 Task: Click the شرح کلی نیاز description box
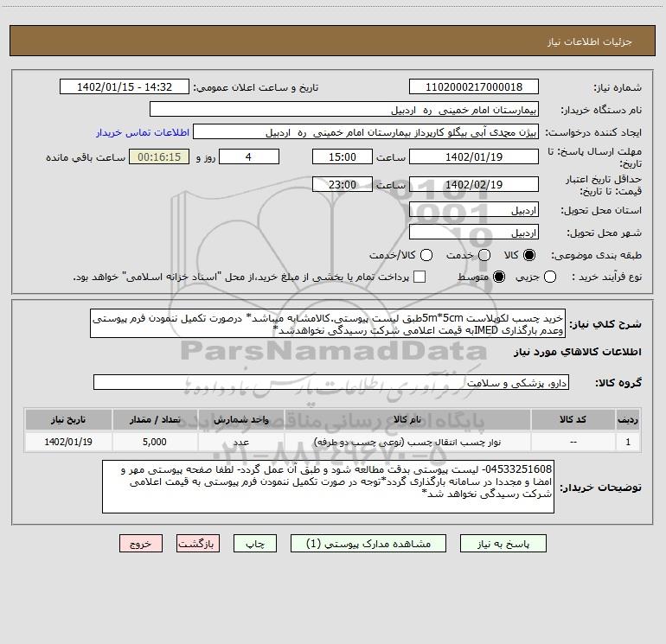(x=328, y=323)
